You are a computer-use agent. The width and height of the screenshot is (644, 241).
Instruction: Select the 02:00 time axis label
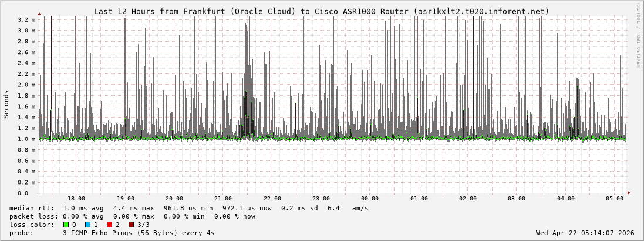coord(468,199)
